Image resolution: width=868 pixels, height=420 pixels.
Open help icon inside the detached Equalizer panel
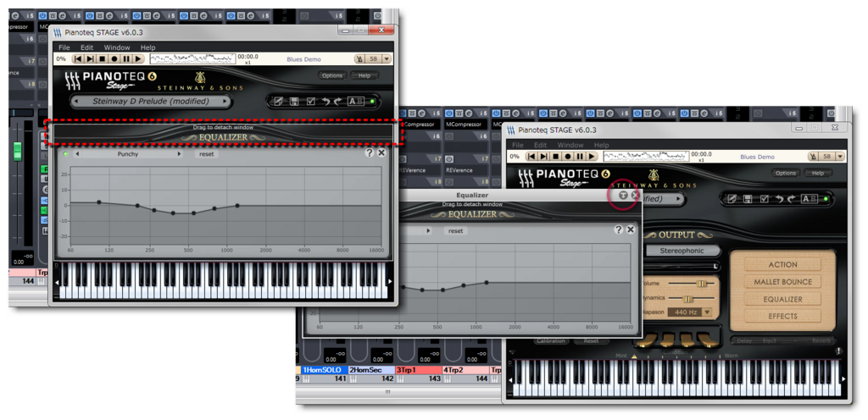click(618, 229)
